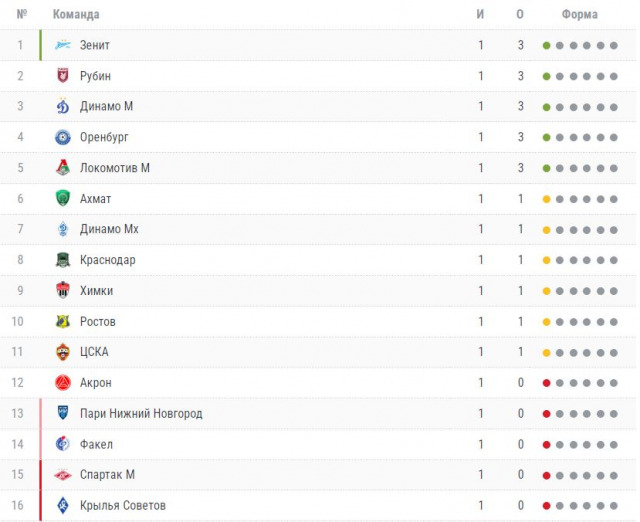Image resolution: width=640 pixels, height=522 pixels.
Task: Click the Spartak M club logo
Action: 63,475
